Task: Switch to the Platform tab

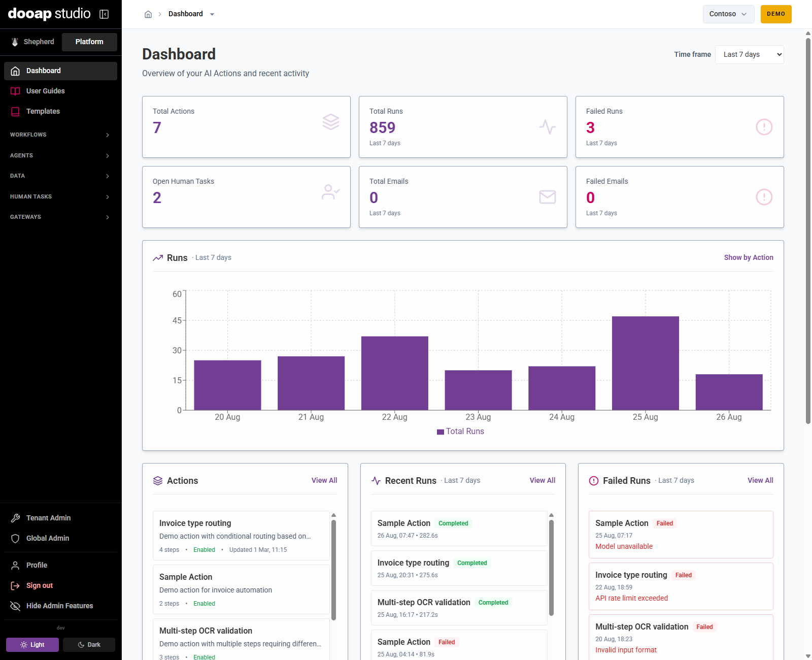Action: (89, 42)
